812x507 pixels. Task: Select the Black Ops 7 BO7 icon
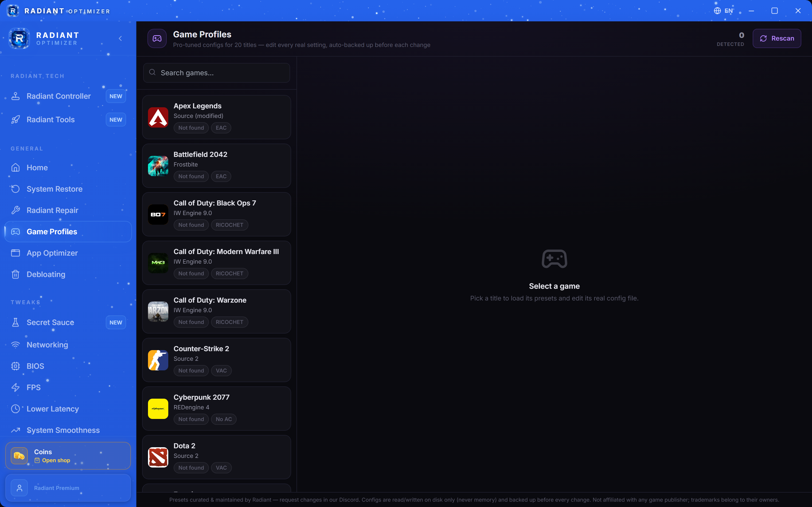(x=158, y=215)
